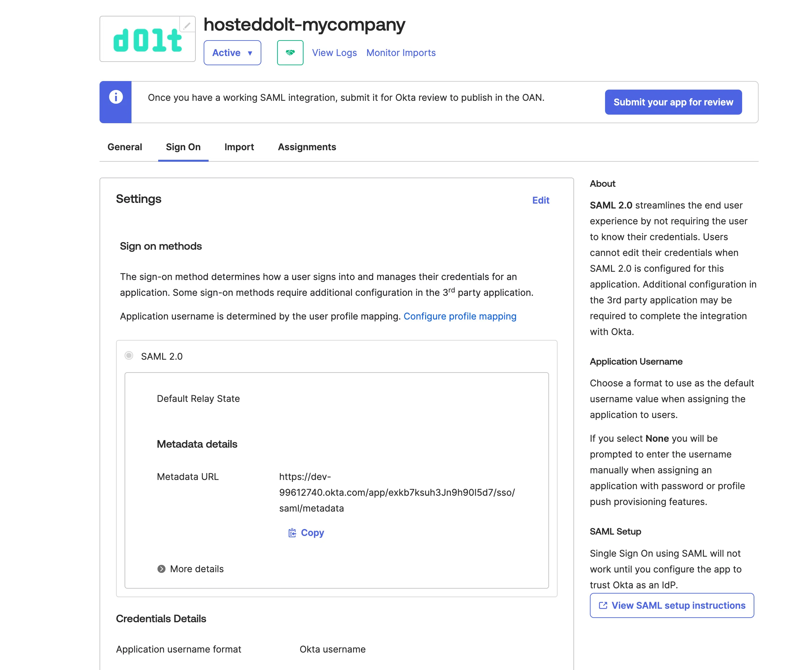Click the green handshake icon next to Active
Image resolution: width=812 pixels, height=670 pixels.
click(290, 52)
